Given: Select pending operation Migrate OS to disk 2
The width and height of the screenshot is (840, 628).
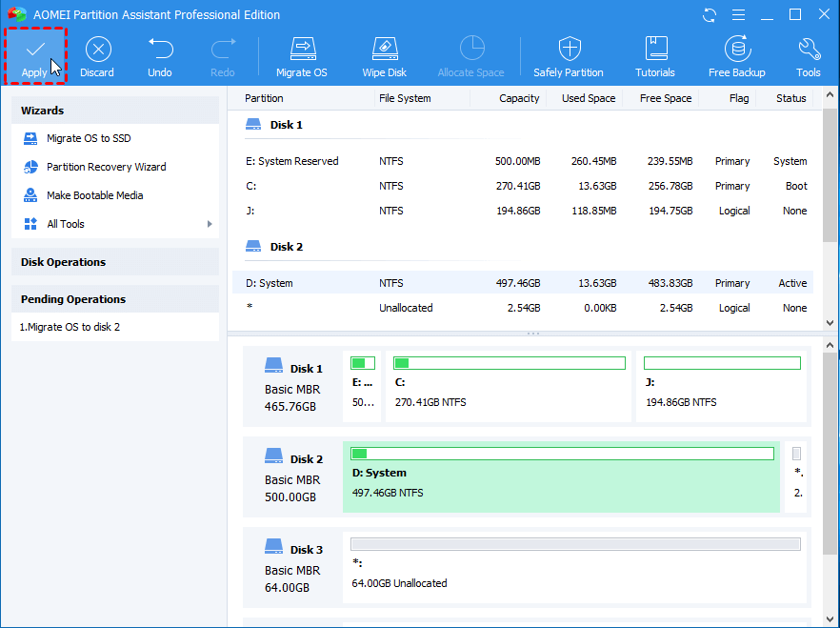Looking at the screenshot, I should 70,327.
